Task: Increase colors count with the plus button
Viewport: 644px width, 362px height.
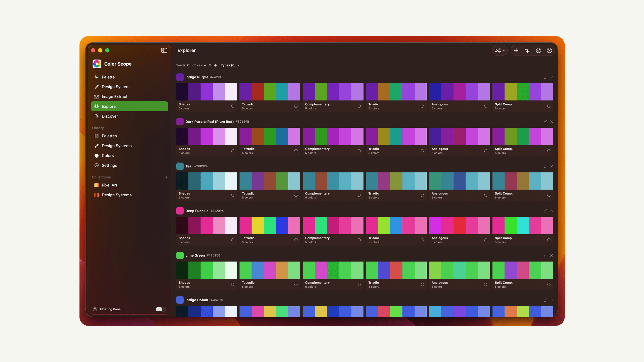Action: click(x=216, y=65)
